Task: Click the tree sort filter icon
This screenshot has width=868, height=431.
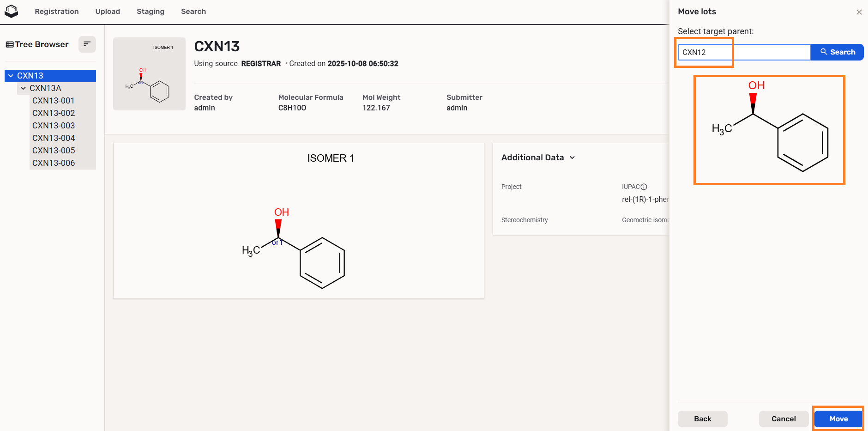Action: click(87, 44)
